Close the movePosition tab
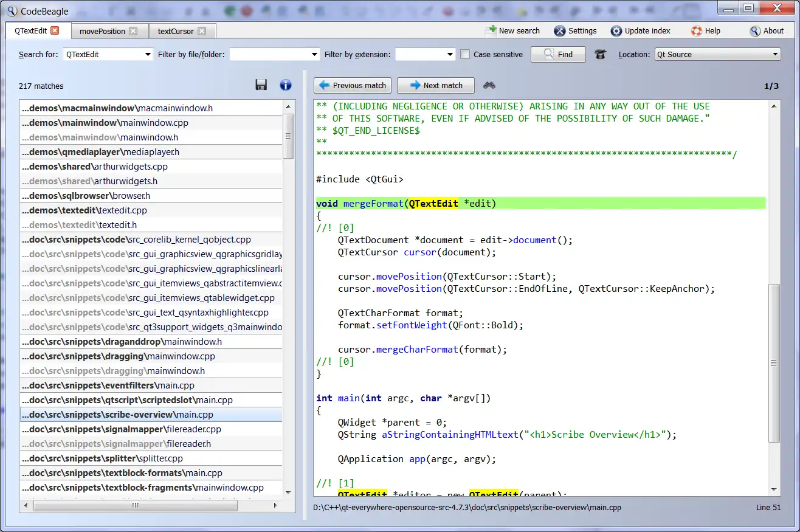The width and height of the screenshot is (800, 532). pos(133,31)
